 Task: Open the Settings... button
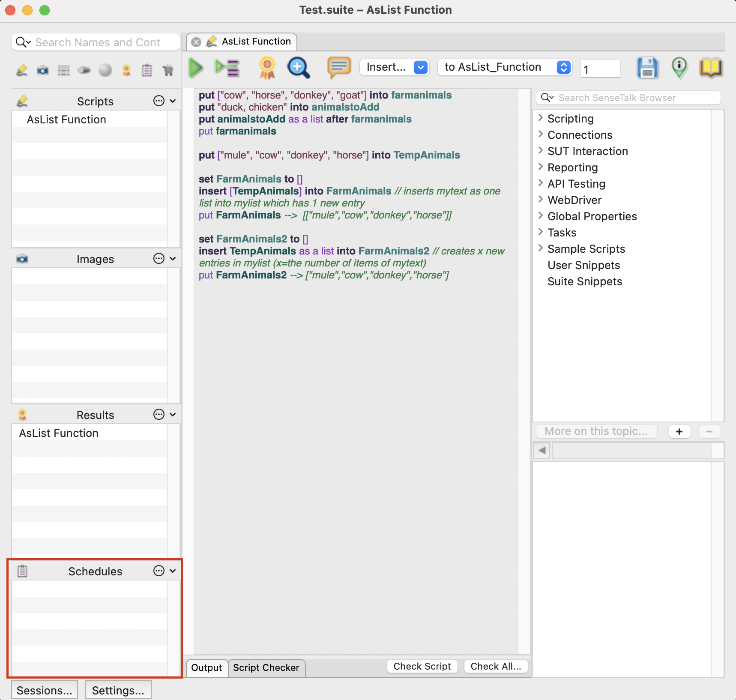pyautogui.click(x=118, y=690)
